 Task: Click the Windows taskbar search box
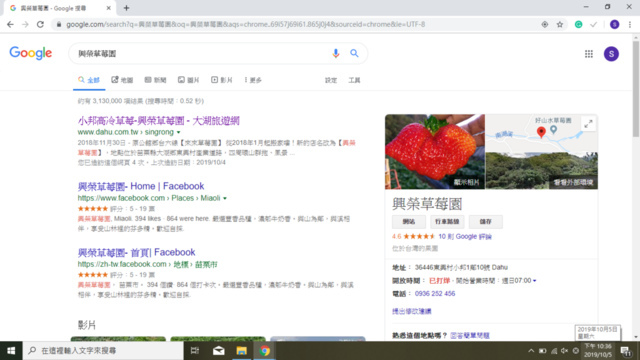point(103,351)
